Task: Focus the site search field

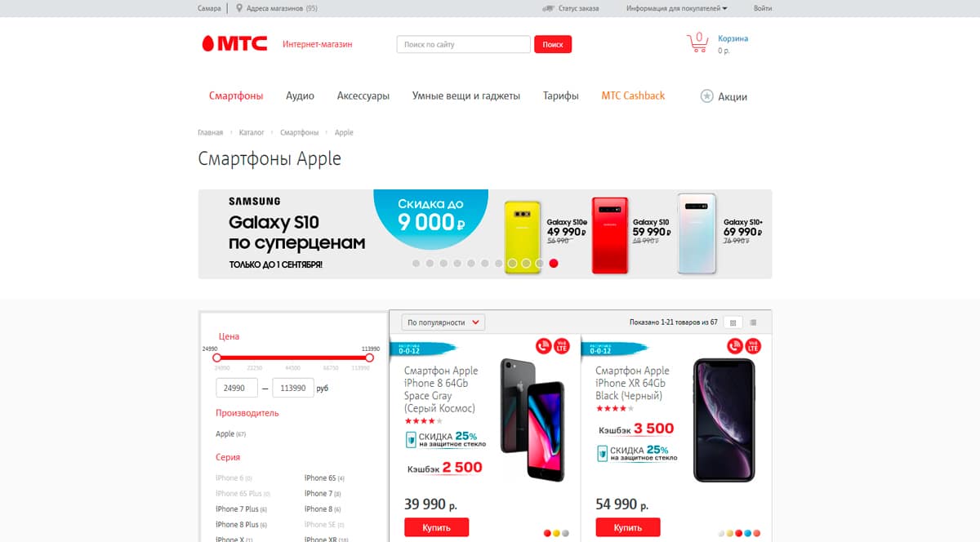Action: click(x=464, y=45)
